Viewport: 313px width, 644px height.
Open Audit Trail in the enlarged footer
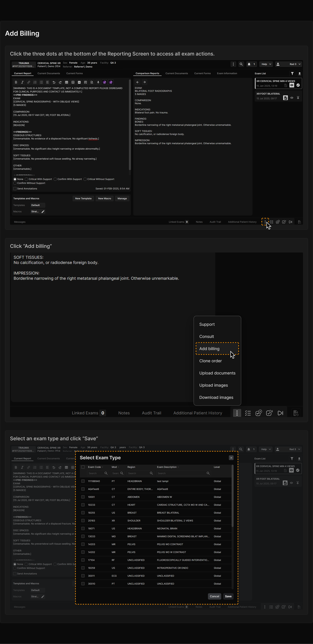coord(151,413)
